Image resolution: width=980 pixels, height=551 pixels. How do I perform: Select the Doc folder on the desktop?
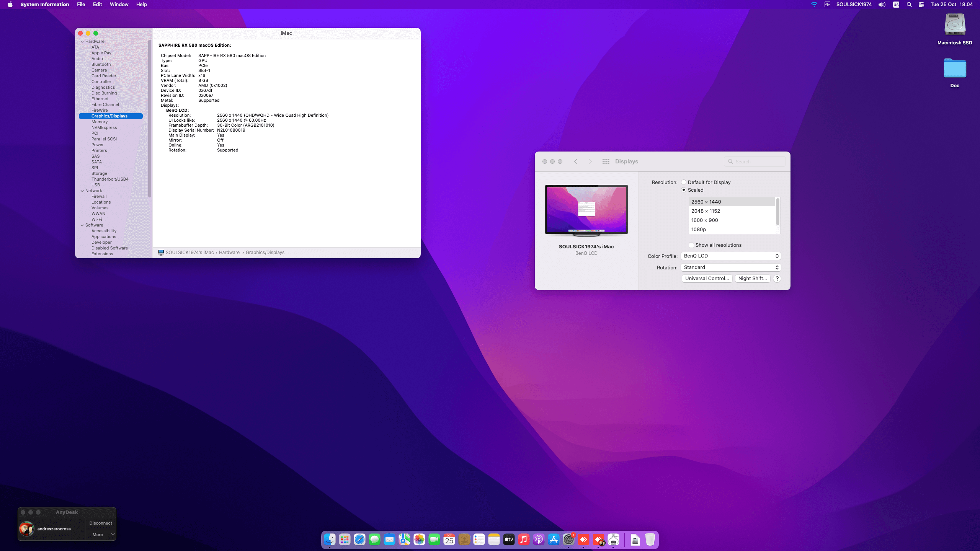955,73
